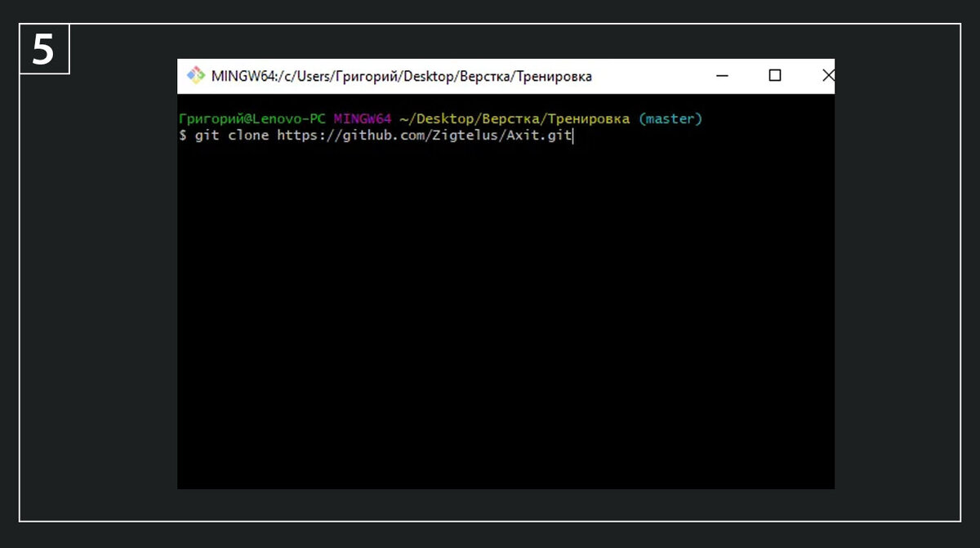
Task: Click the MINGW64 window title text
Action: tap(401, 77)
